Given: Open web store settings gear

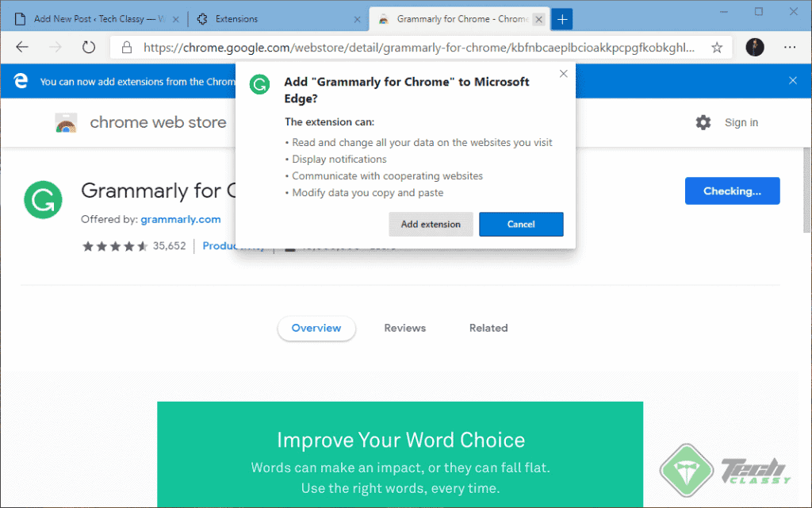Looking at the screenshot, I should (703, 122).
